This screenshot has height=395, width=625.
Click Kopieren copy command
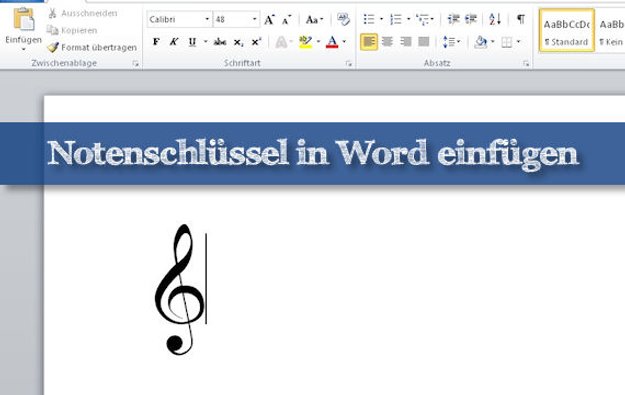click(72, 30)
